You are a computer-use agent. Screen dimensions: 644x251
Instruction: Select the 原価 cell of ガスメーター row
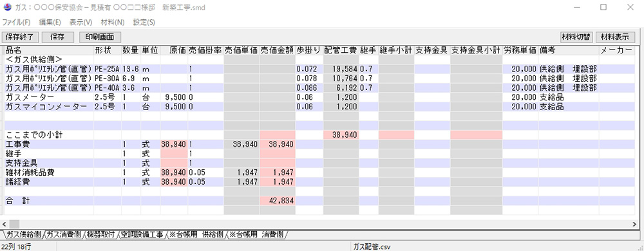coord(174,97)
